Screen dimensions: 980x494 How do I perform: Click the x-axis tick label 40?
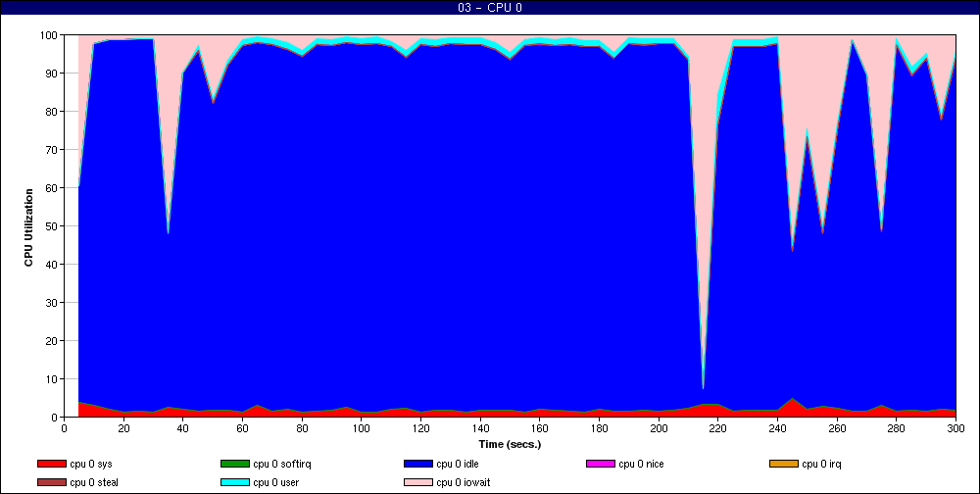(x=183, y=428)
